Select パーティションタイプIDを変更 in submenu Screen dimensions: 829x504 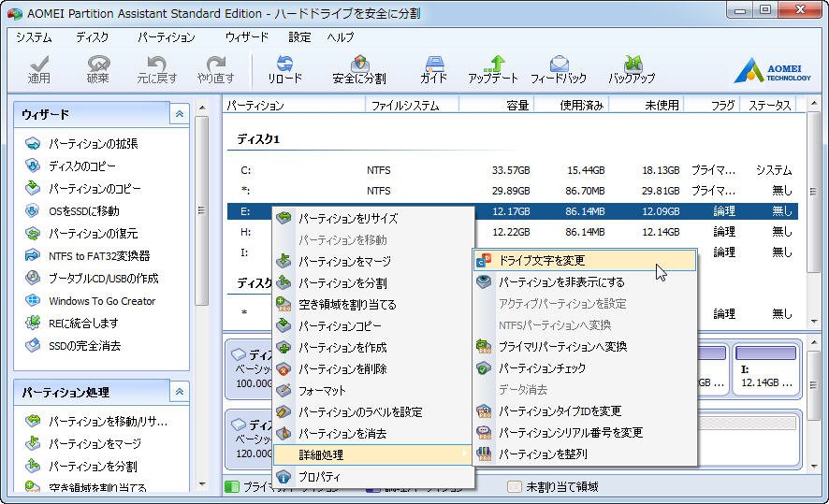click(585, 411)
